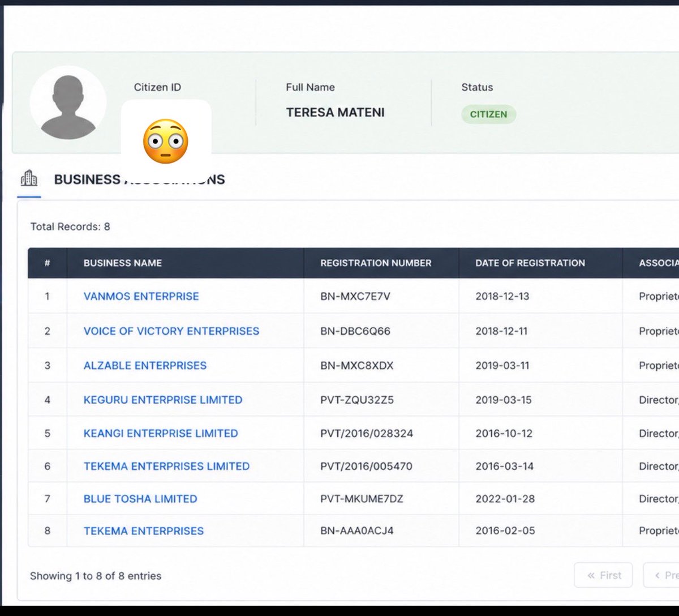Open VANMOS ENTERPRISE business link
Viewport: 679px width, 616px height.
point(141,296)
